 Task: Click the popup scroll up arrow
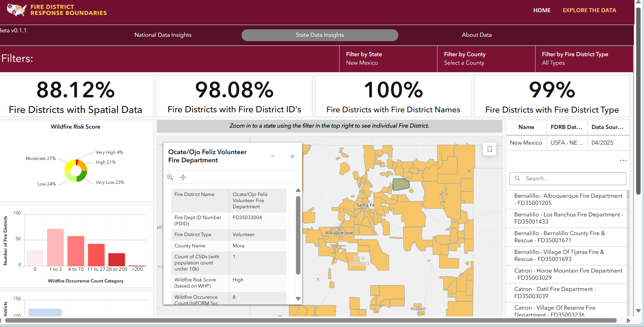coord(298,190)
